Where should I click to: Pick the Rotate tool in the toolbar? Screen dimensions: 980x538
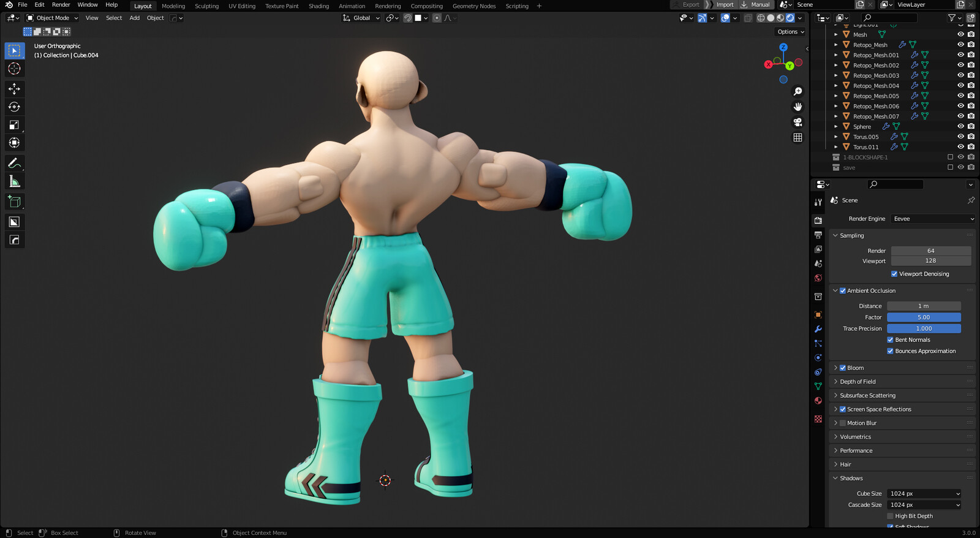click(15, 107)
